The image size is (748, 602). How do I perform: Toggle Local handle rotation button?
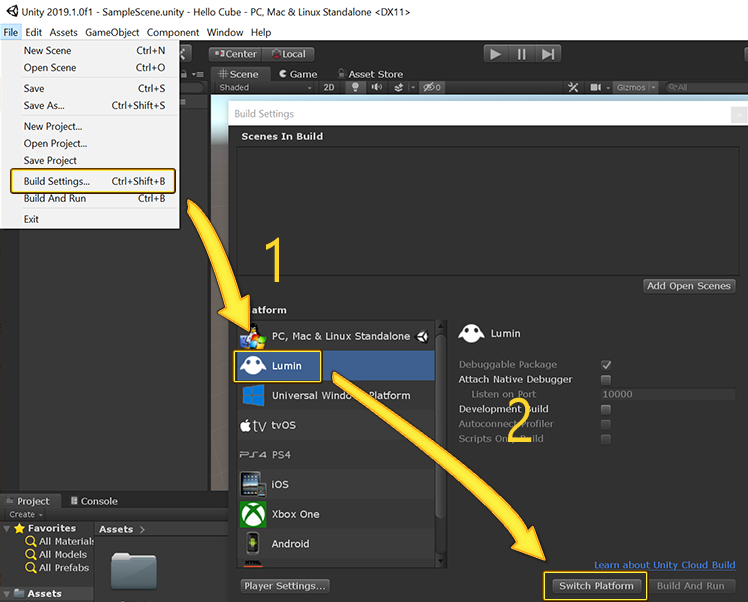click(x=289, y=54)
